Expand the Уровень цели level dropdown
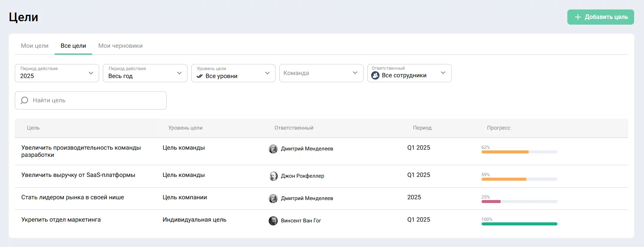 tap(233, 73)
